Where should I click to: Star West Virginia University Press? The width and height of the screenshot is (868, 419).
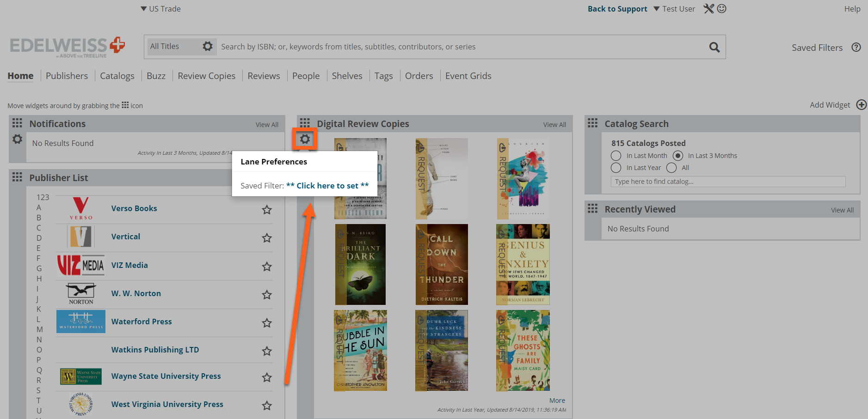click(x=267, y=406)
